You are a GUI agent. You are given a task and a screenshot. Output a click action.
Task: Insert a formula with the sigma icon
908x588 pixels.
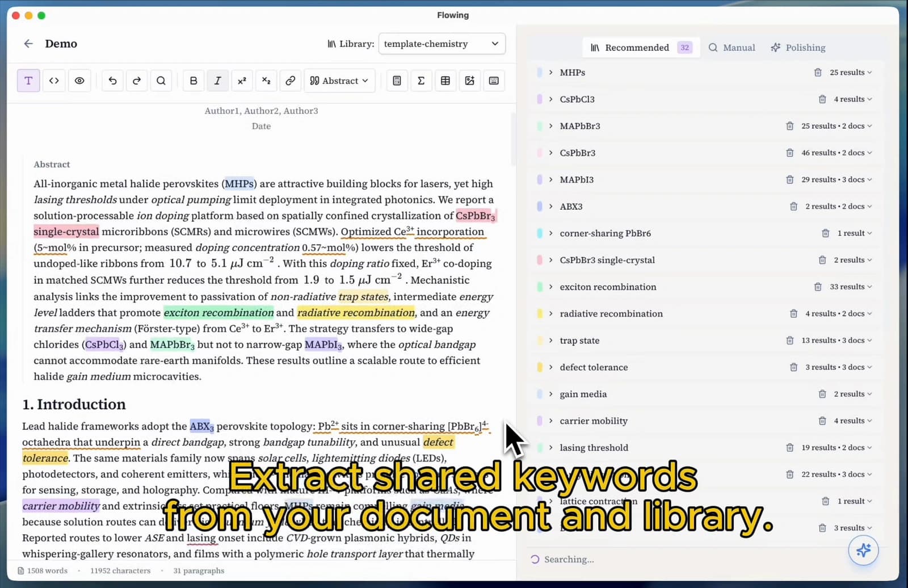point(421,81)
